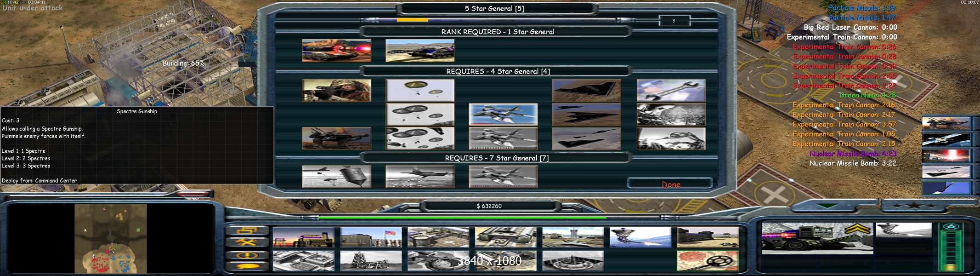Pick the paradrop power with parachutes and plane
The height and width of the screenshot is (276, 980).
pos(420,138)
